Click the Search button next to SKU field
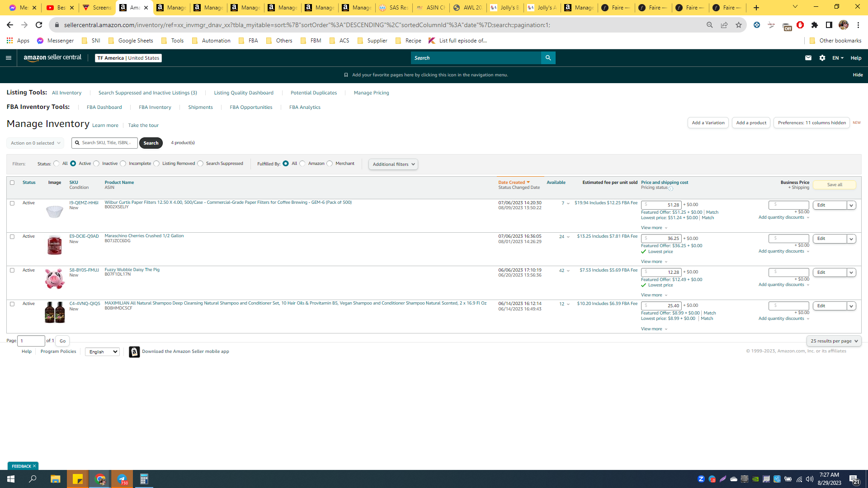The height and width of the screenshot is (488, 868). pyautogui.click(x=151, y=143)
